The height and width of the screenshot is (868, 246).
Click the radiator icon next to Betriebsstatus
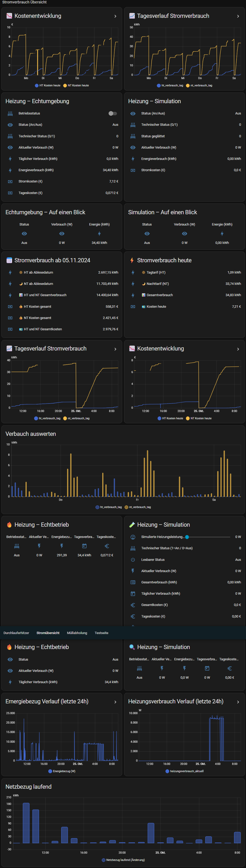[x=10, y=114]
